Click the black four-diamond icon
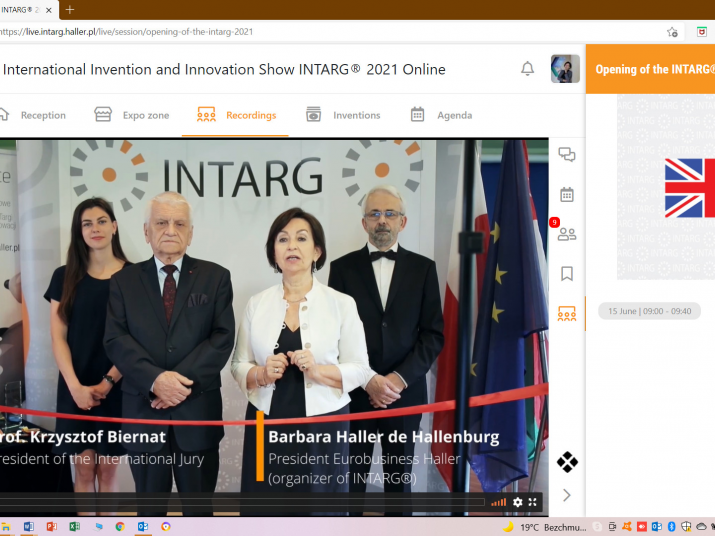 (x=567, y=462)
